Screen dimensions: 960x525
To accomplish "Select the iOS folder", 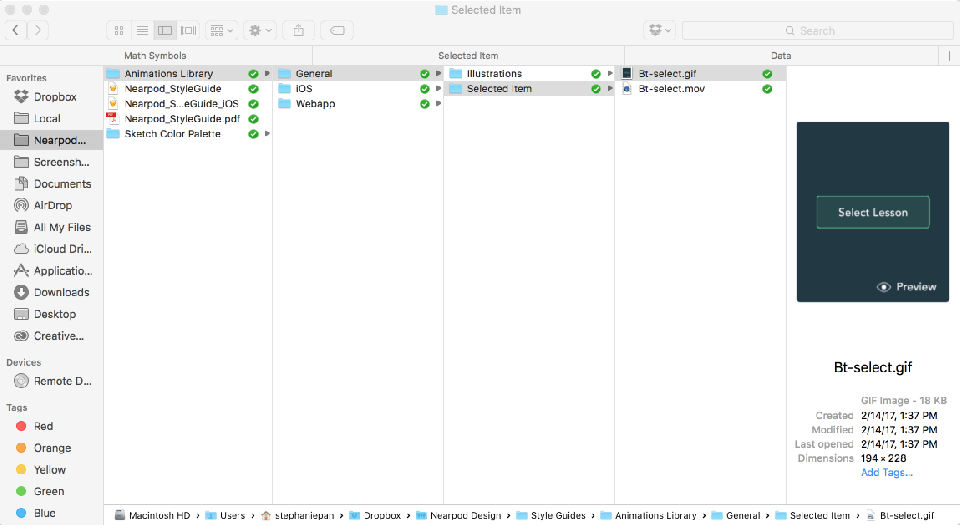I will (x=359, y=89).
